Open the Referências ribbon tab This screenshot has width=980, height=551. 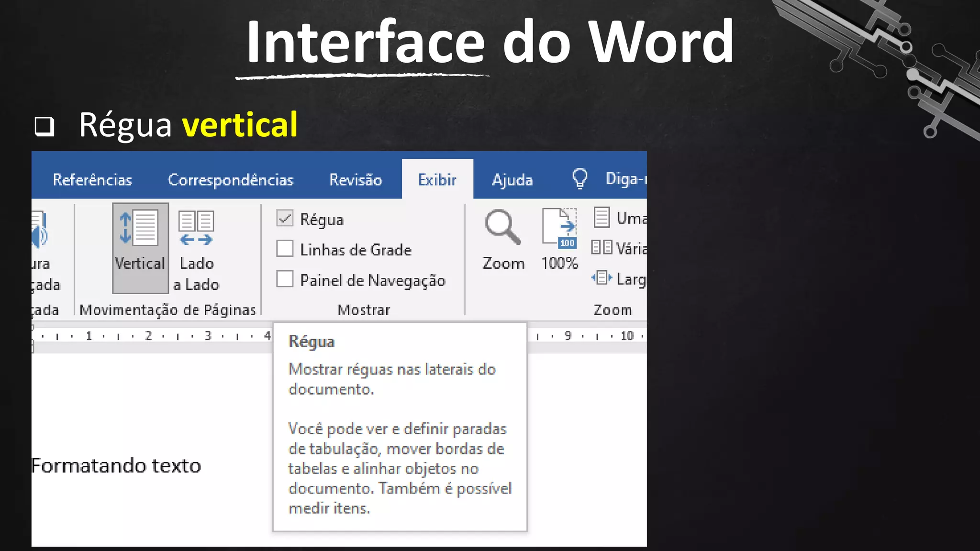pos(92,180)
